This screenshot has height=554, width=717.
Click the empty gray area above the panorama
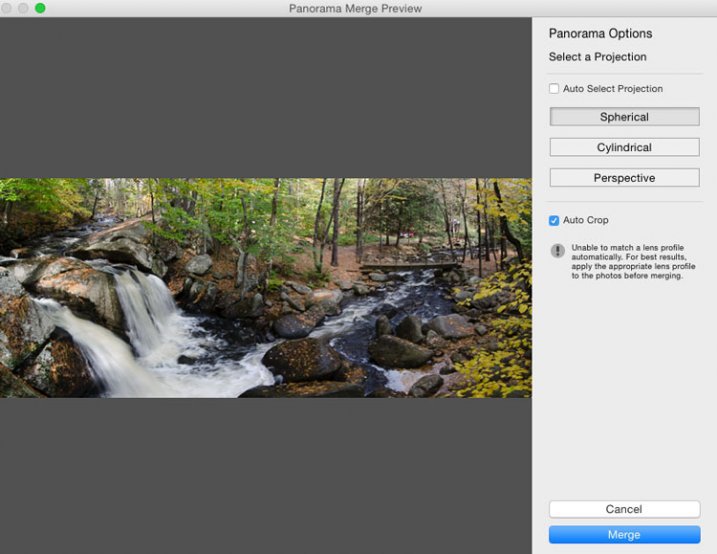(x=265, y=95)
